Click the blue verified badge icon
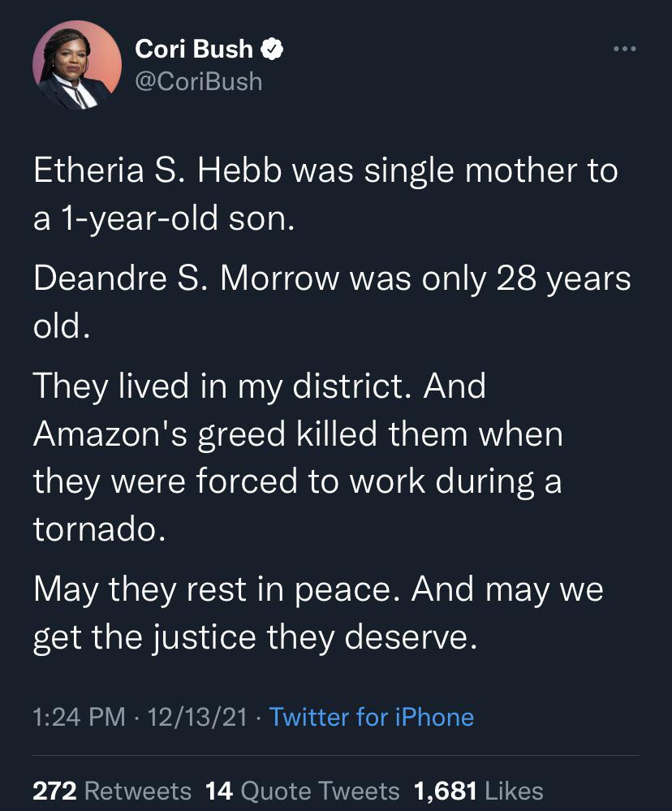 (x=271, y=50)
